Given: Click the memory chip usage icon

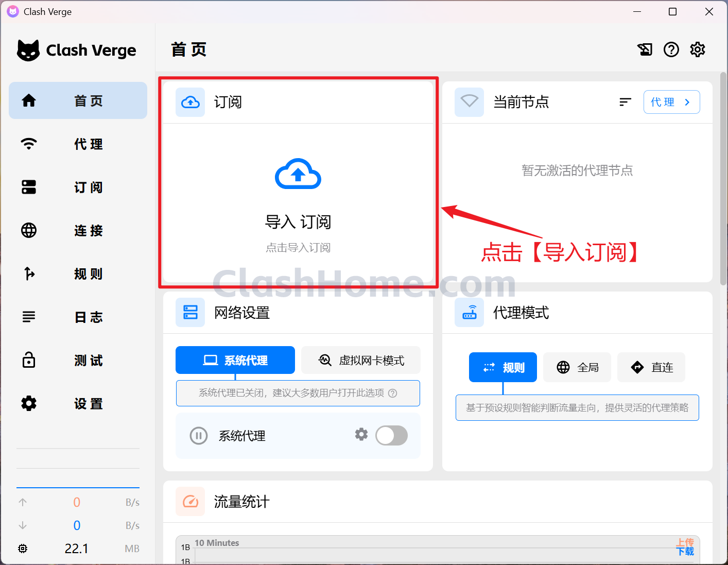Looking at the screenshot, I should click(x=23, y=549).
